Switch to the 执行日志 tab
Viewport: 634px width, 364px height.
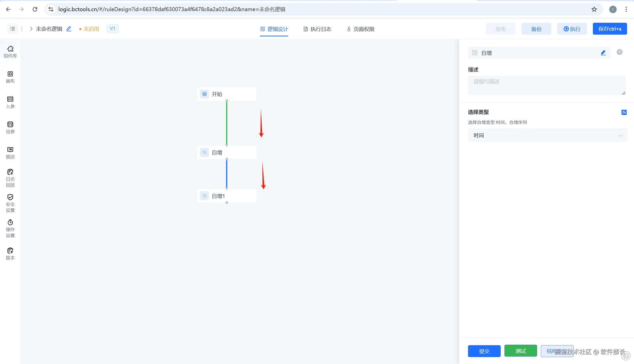coord(317,29)
